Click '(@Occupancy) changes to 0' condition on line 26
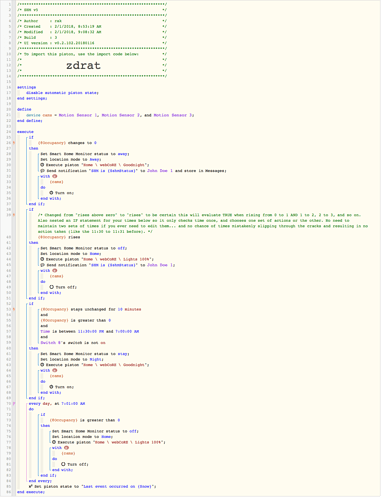This screenshot has height=499, width=383. [x=67, y=143]
